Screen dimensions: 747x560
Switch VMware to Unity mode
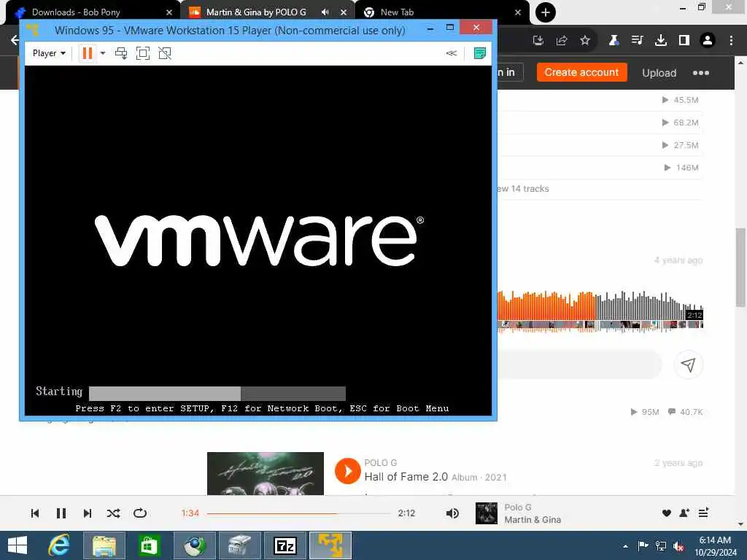[x=165, y=53]
